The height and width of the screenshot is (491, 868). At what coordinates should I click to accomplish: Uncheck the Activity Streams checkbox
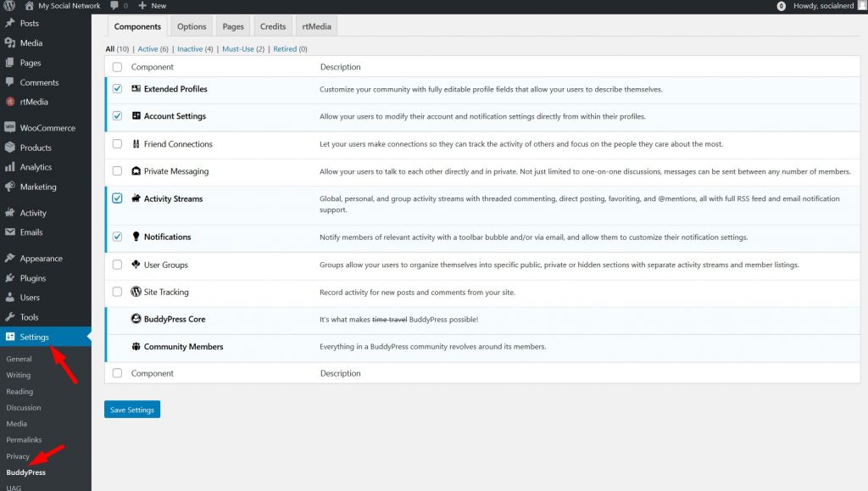click(x=117, y=198)
